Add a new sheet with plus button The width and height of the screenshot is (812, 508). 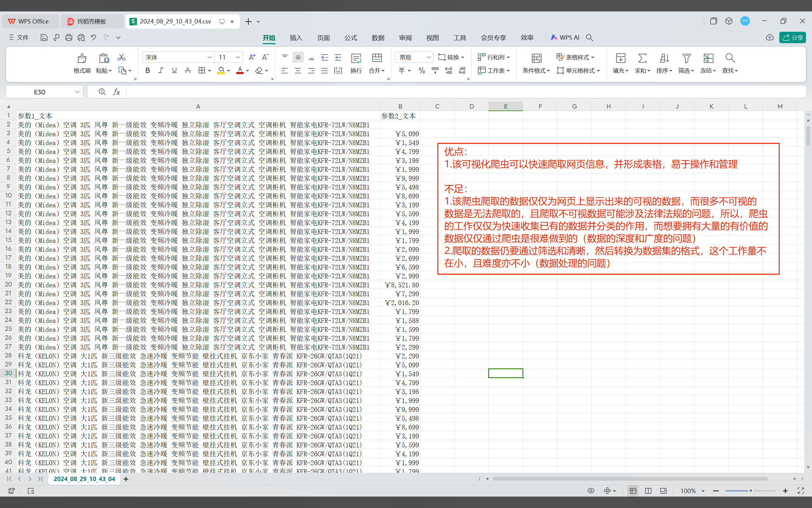point(126,479)
